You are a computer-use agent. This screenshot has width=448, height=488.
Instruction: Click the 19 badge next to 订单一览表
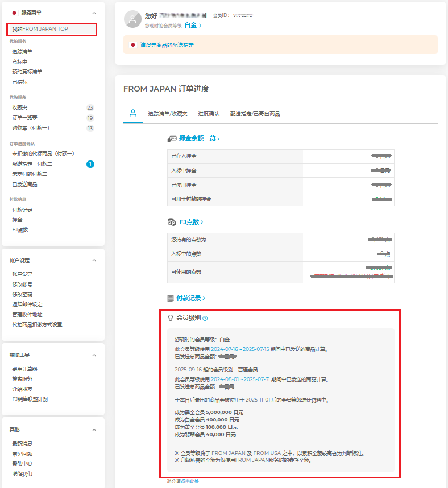coord(90,118)
